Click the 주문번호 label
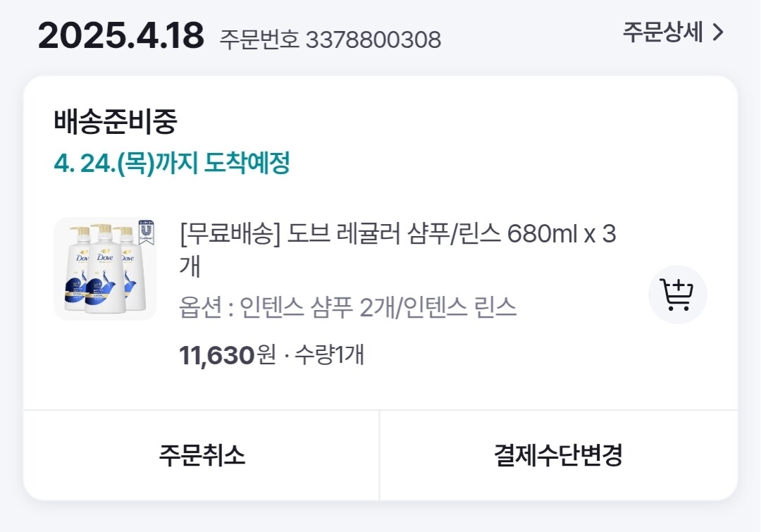The width and height of the screenshot is (761, 532). point(259,39)
